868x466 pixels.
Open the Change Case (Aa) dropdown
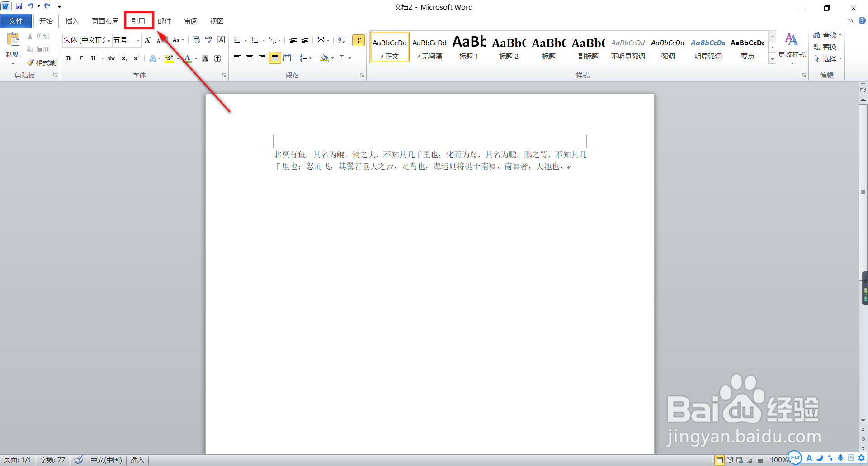pos(178,40)
